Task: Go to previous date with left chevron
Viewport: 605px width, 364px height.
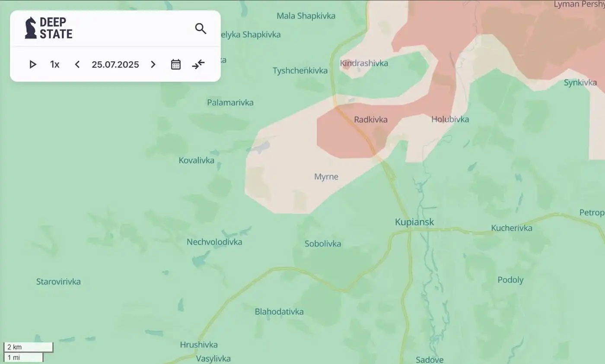Action: coord(77,64)
